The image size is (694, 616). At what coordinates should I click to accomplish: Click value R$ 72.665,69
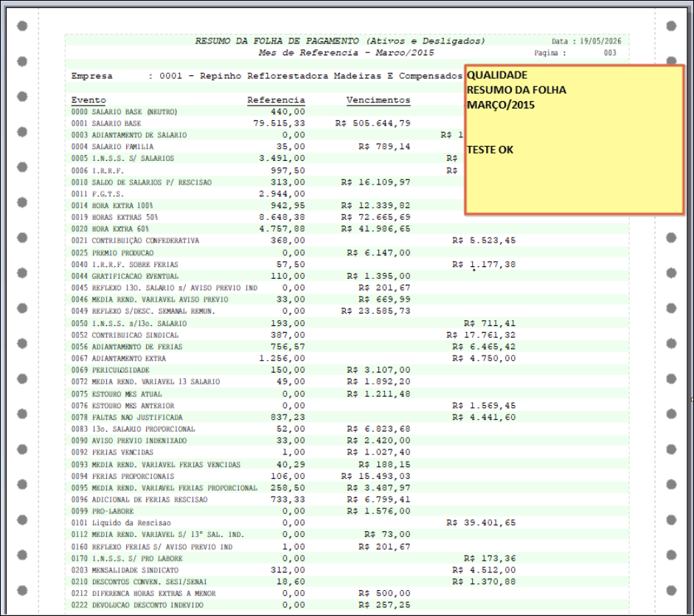pyautogui.click(x=376, y=218)
